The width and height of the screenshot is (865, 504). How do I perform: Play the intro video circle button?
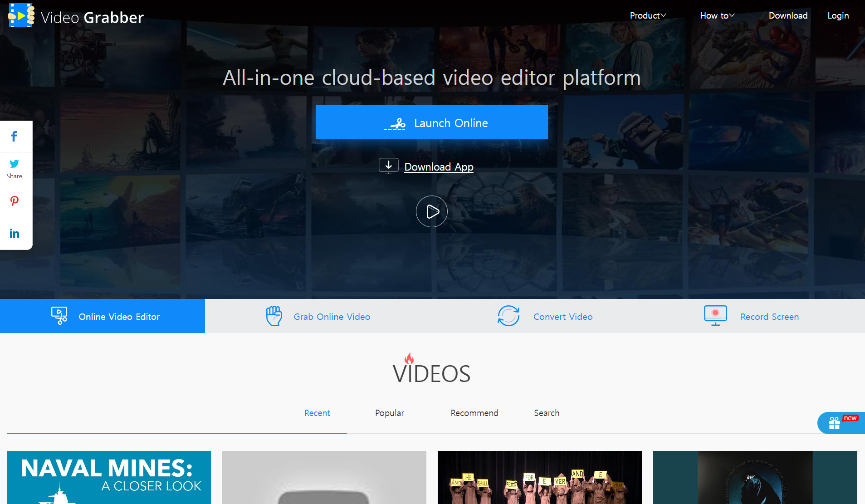(432, 211)
